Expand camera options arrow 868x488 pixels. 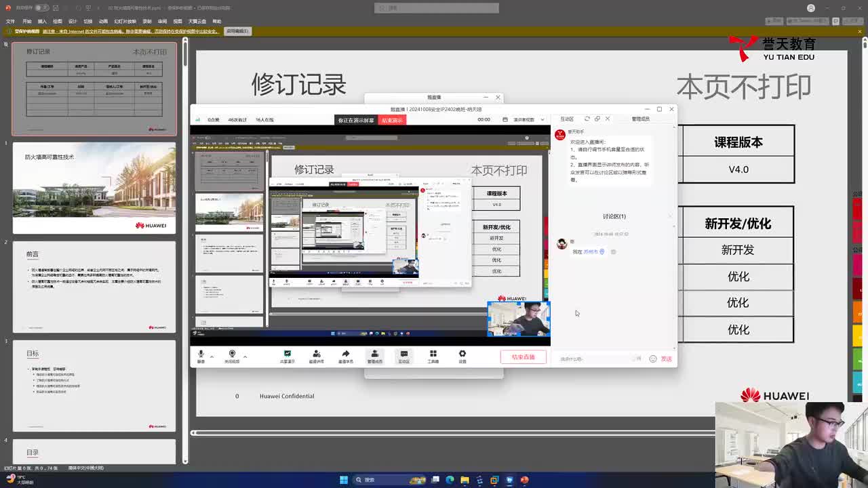pos(245,356)
